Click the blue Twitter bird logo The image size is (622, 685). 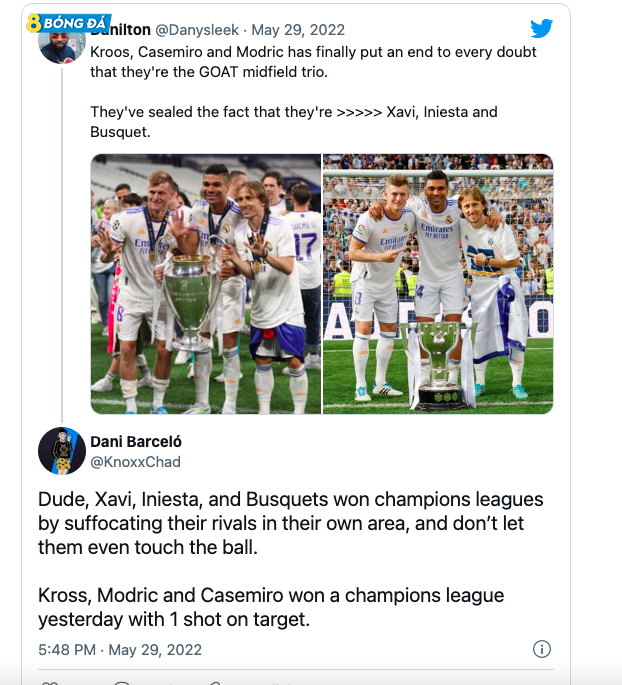coord(540,29)
